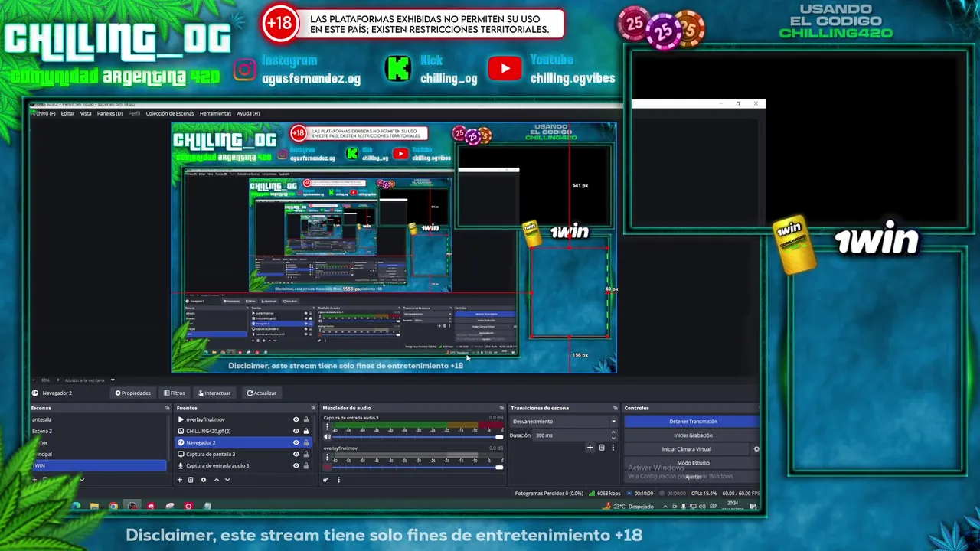Open File Explorer from the taskbar
The width and height of the screenshot is (980, 551).
coord(94,506)
